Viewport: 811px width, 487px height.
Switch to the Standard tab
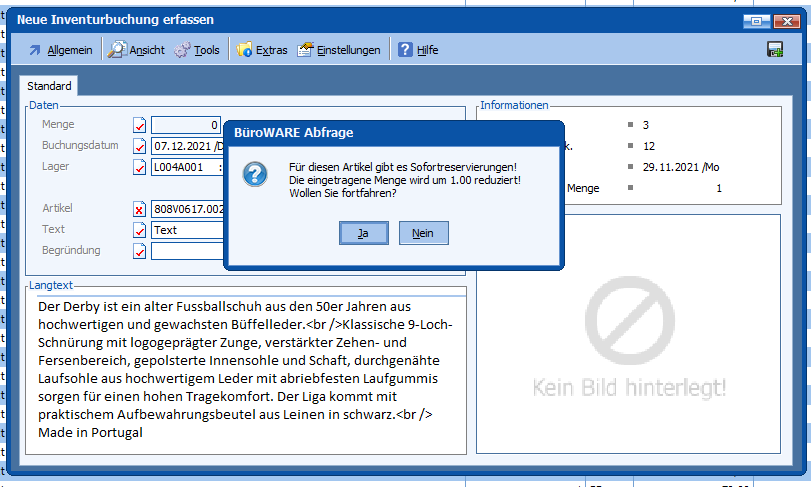tap(49, 86)
